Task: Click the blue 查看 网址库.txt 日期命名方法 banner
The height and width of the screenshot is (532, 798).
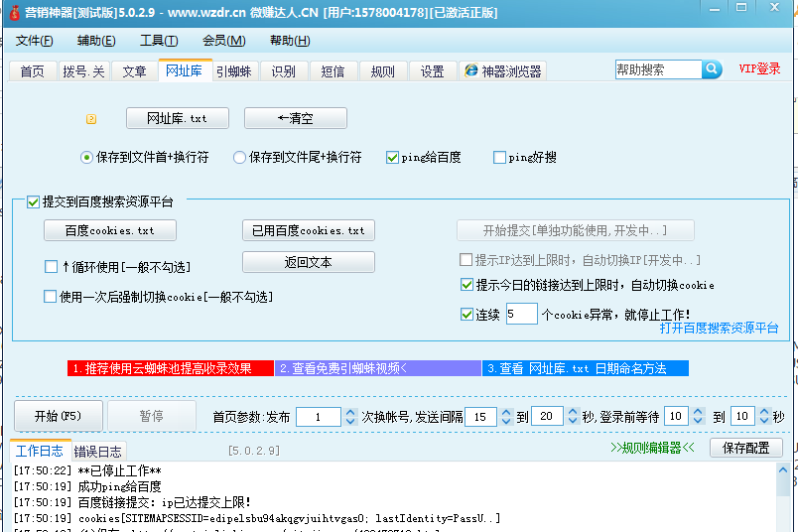Action: click(x=586, y=368)
